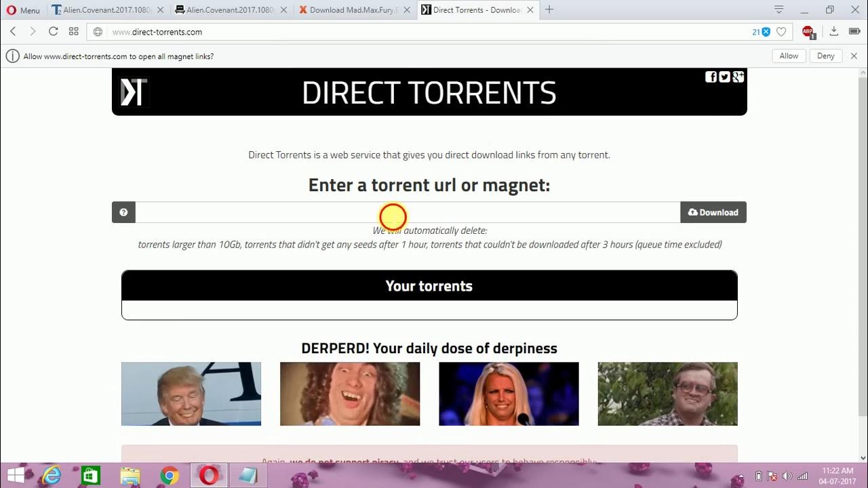Open Speed Dial start page grid
868x488 pixels.
[x=74, y=32]
